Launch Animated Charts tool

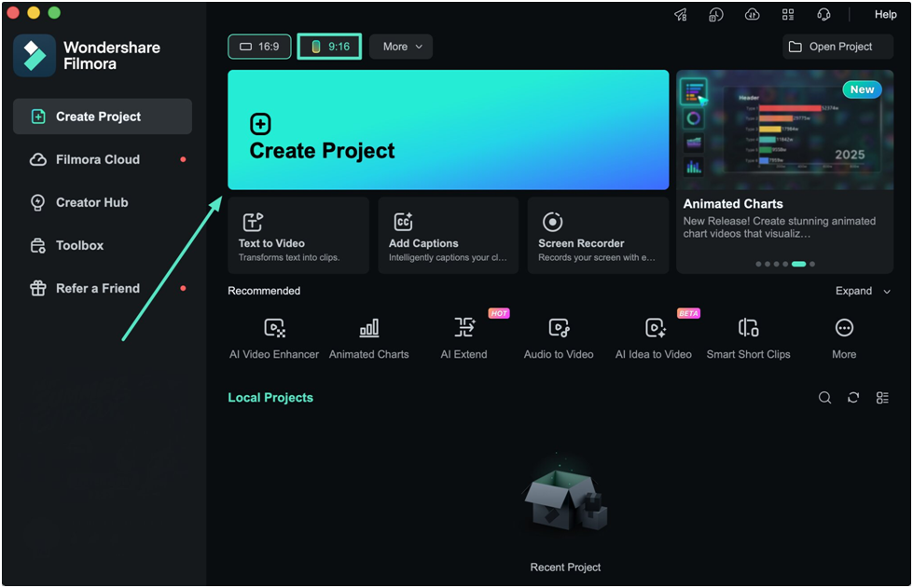pos(369,338)
